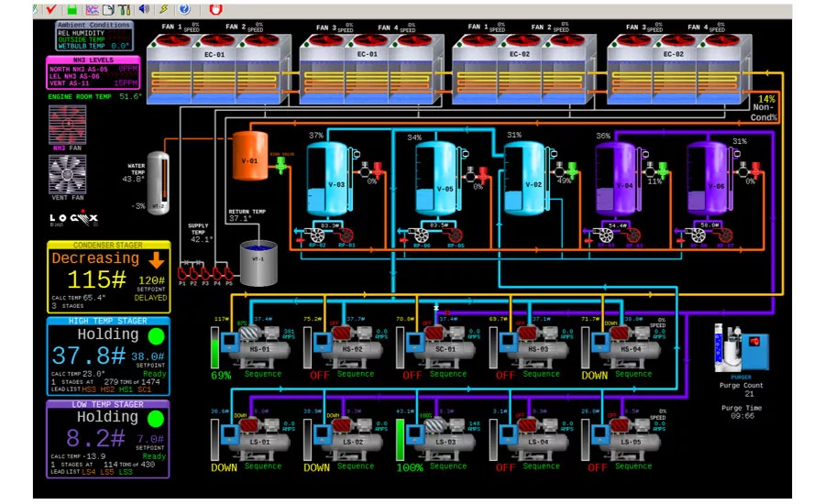Click the RP-02 pump under V-03

click(317, 236)
